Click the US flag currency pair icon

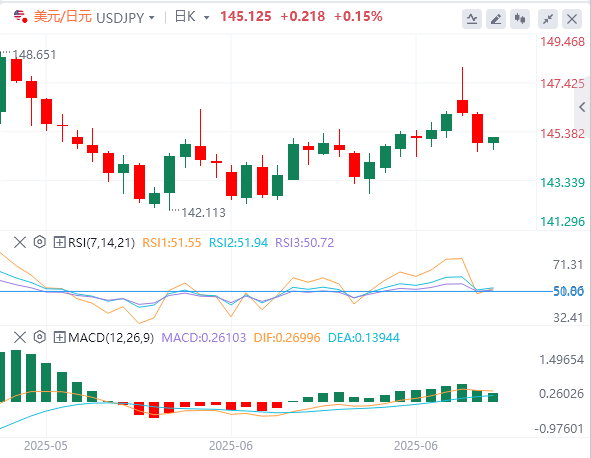click(20, 17)
